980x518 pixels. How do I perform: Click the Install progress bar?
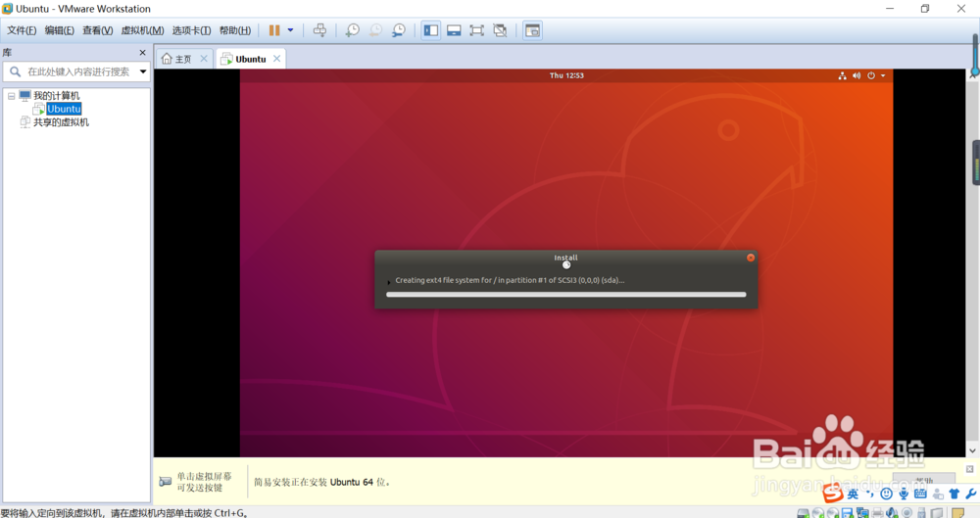tap(566, 295)
